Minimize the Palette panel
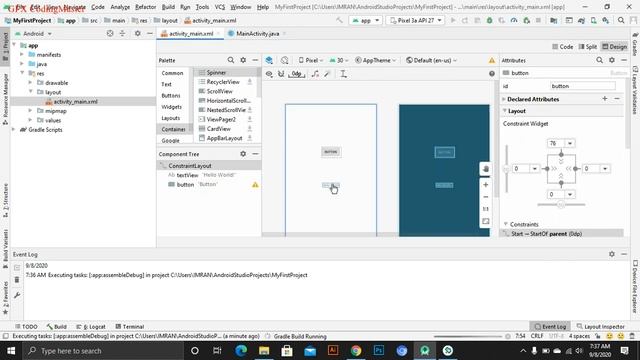 pos(255,60)
